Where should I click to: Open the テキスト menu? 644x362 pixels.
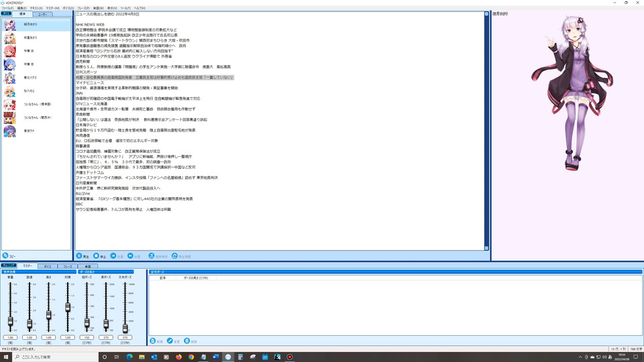pos(36,8)
